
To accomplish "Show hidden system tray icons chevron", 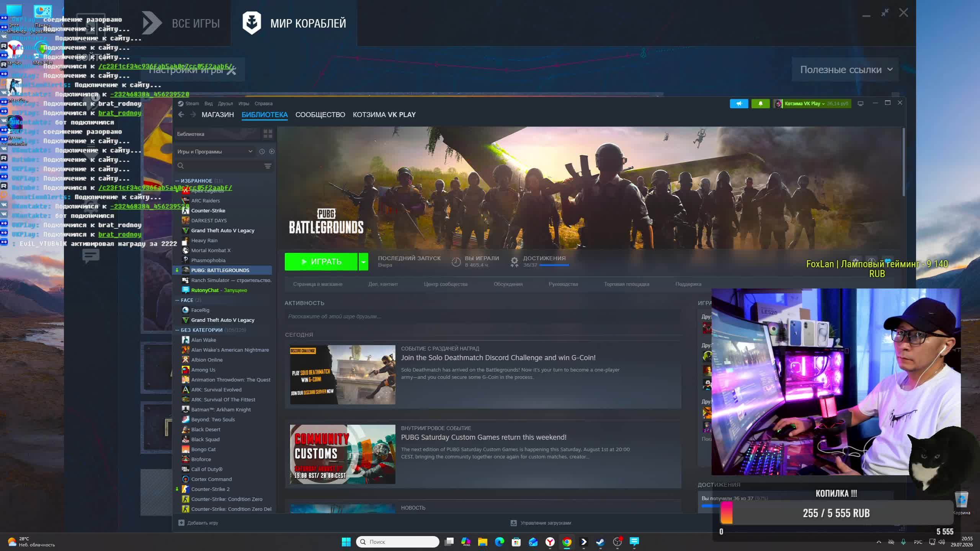I will click(x=879, y=542).
